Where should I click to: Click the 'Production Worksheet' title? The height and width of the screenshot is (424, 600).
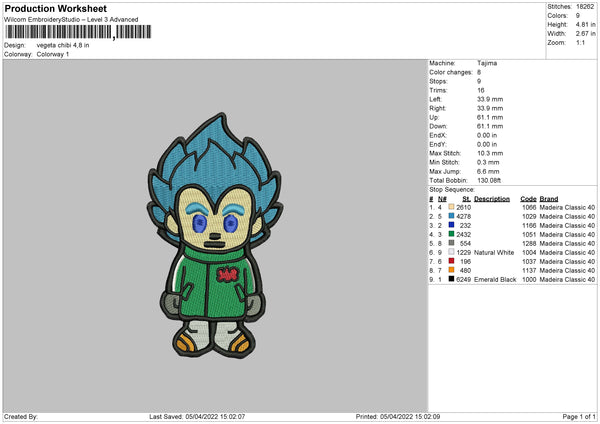tap(55, 8)
